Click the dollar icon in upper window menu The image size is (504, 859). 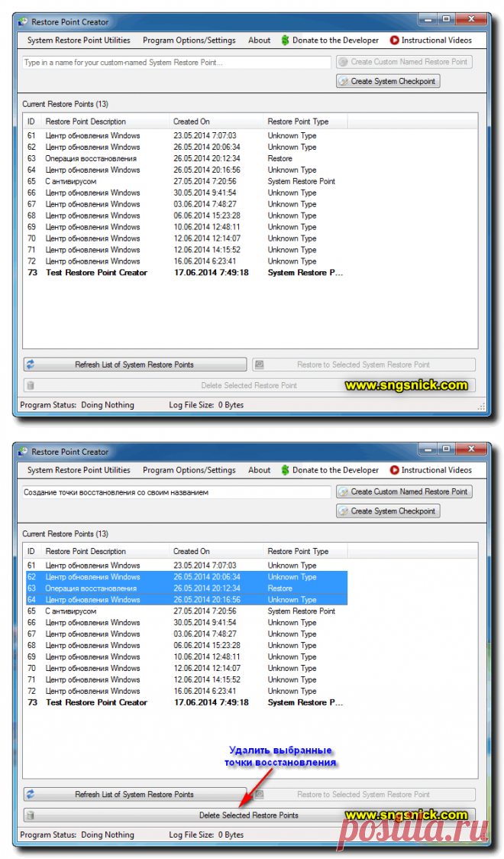pos(285,40)
